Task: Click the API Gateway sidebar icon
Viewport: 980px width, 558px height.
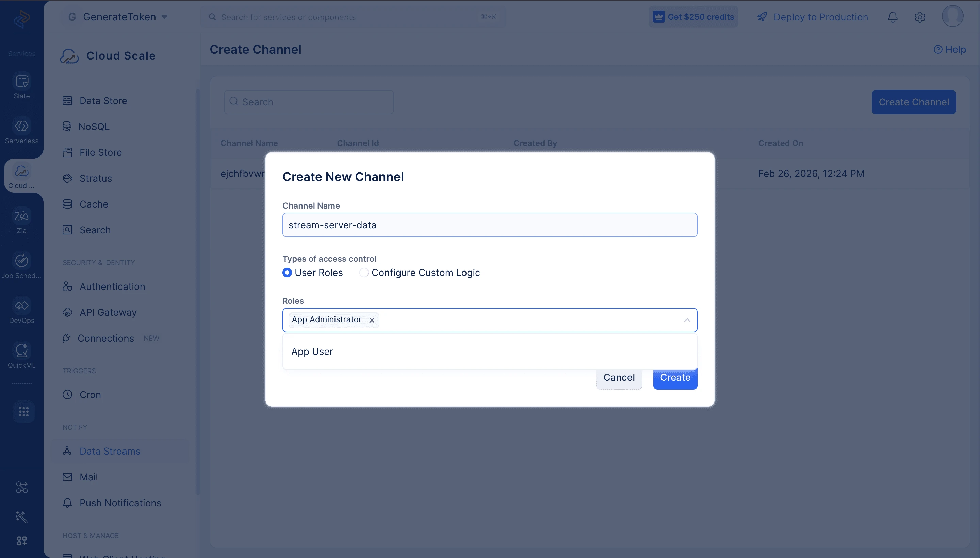Action: [x=67, y=312]
